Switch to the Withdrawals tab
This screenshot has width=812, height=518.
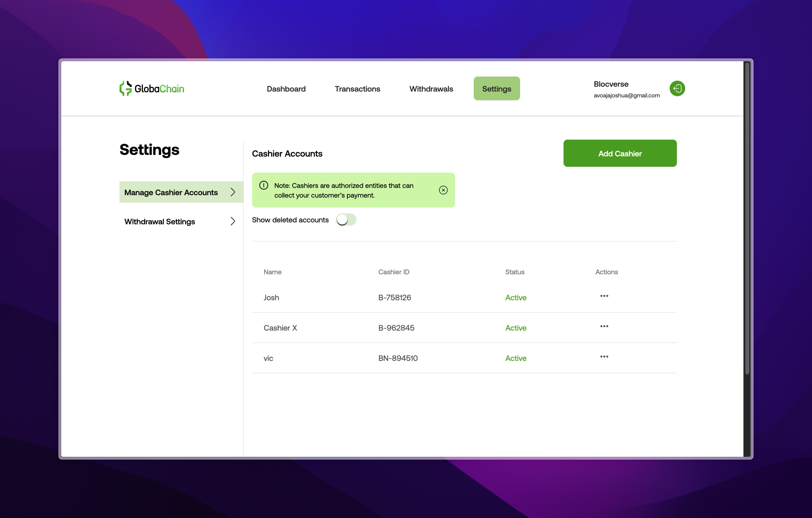point(431,89)
